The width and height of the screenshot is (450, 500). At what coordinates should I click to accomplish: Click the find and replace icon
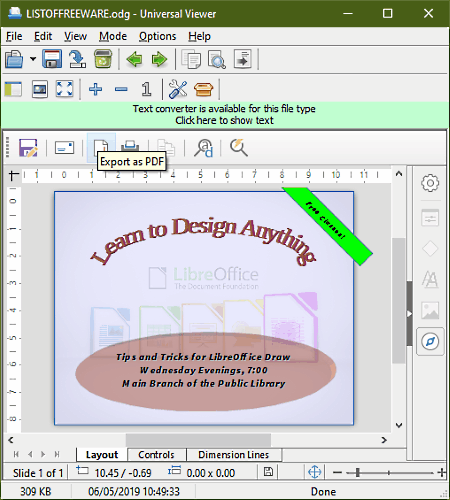[203, 148]
